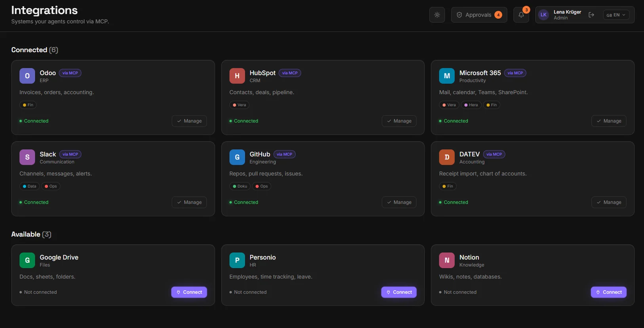644x328 pixels.
Task: Select the Doku tag on GitHub
Action: coord(240,186)
